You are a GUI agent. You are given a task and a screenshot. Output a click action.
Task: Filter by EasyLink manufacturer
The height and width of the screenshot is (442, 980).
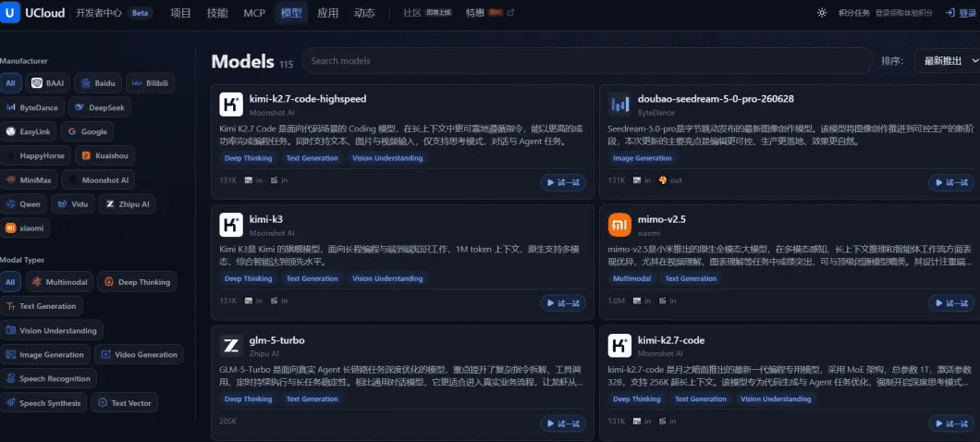coord(29,132)
